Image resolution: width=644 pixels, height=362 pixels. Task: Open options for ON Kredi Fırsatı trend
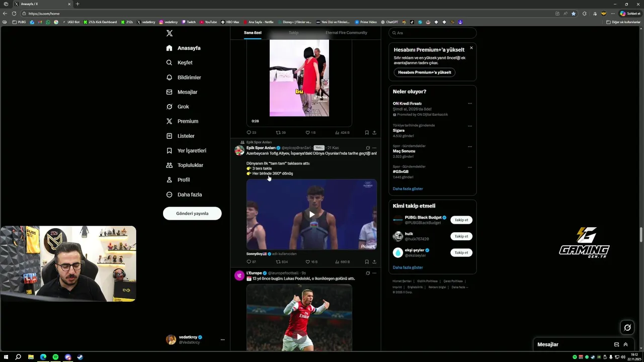[470, 104]
